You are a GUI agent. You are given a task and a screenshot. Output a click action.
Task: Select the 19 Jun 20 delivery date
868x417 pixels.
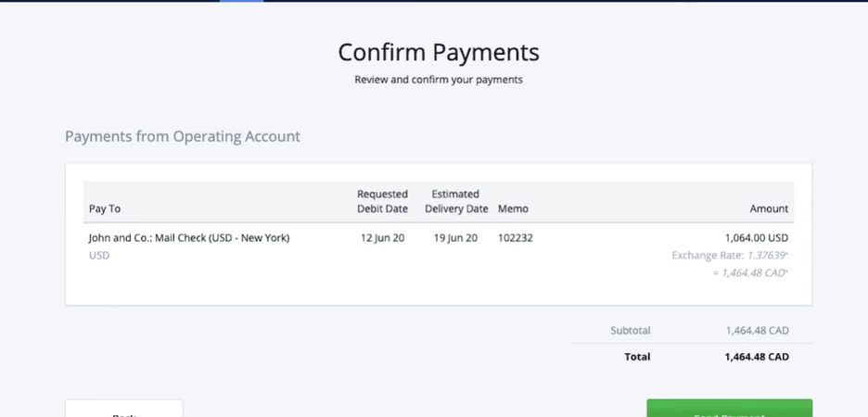(x=455, y=238)
